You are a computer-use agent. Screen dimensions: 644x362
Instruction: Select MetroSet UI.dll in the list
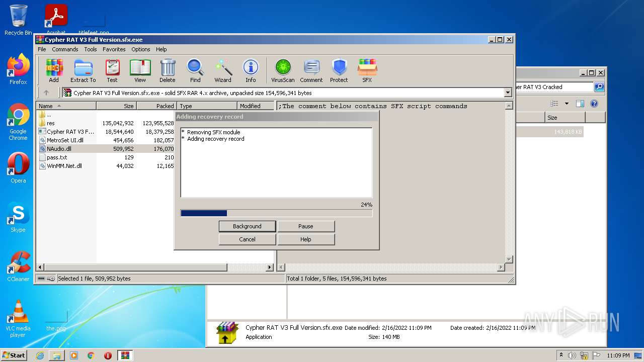coord(106,140)
